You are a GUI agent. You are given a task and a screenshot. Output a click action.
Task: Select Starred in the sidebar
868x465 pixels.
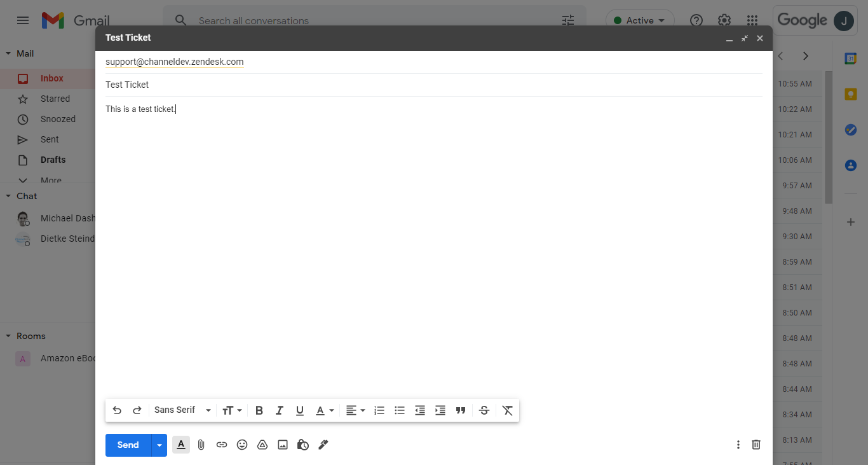point(55,99)
